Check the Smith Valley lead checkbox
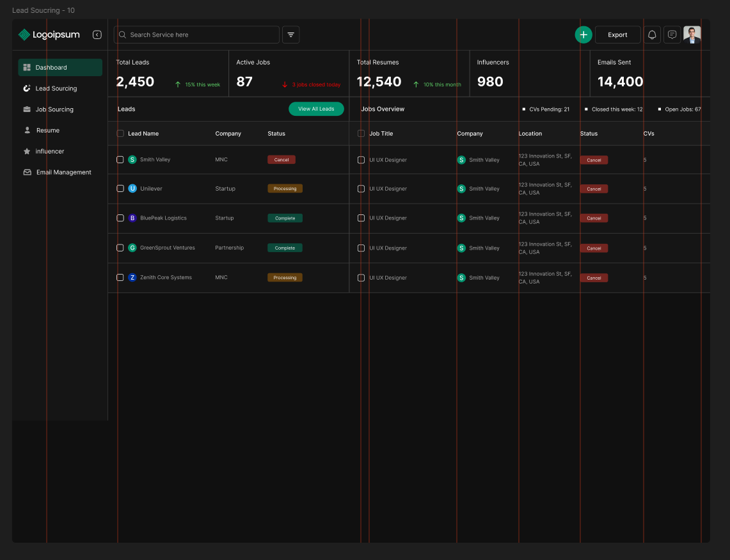 (x=120, y=159)
